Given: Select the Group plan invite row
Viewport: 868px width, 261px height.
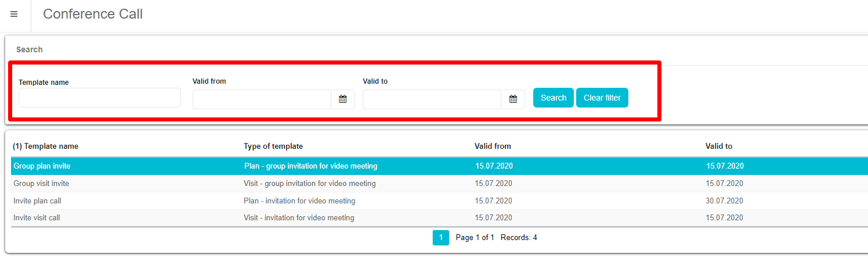Looking at the screenshot, I should click(x=42, y=166).
